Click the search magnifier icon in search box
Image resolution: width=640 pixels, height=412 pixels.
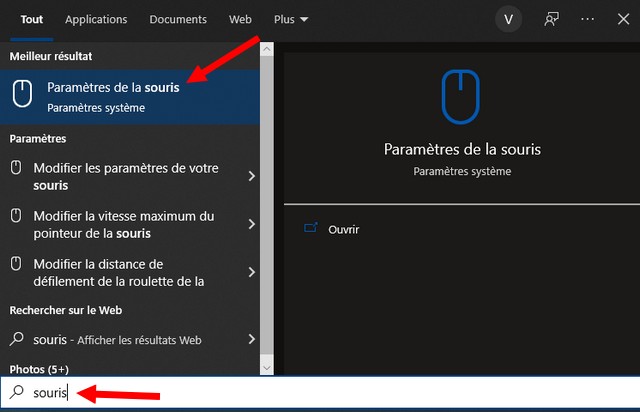point(17,393)
